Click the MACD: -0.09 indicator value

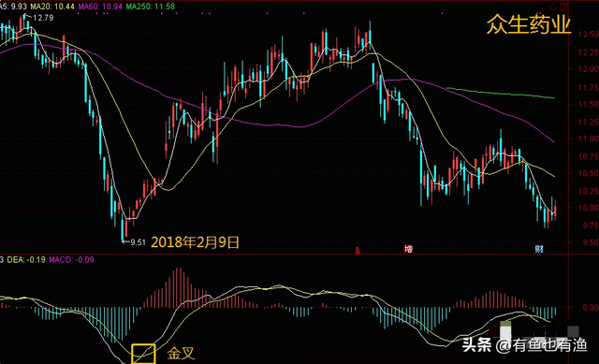pos(71,260)
